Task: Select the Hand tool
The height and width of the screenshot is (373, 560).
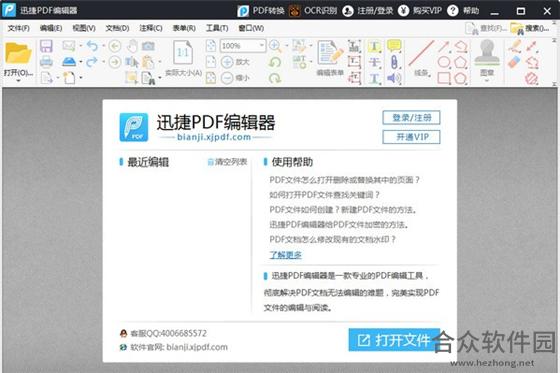Action: [132, 46]
